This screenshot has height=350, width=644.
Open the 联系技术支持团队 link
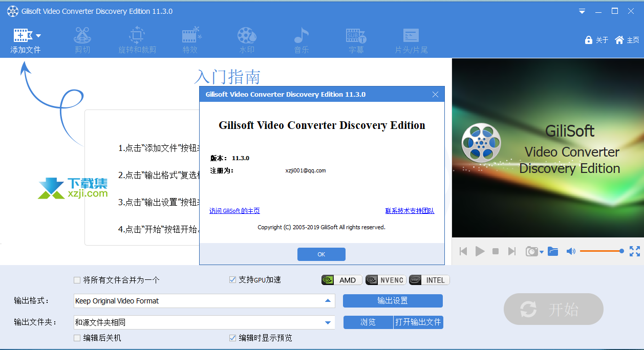coord(410,211)
